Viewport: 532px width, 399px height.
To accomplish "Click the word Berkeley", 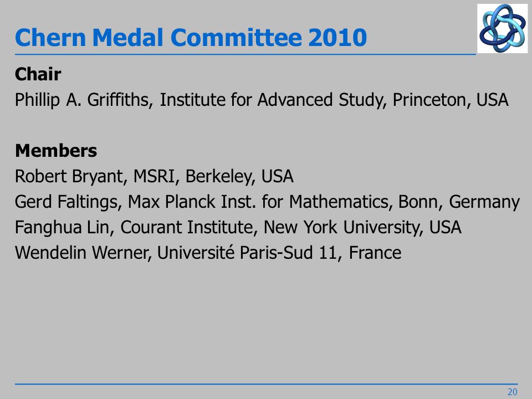I will [220, 177].
